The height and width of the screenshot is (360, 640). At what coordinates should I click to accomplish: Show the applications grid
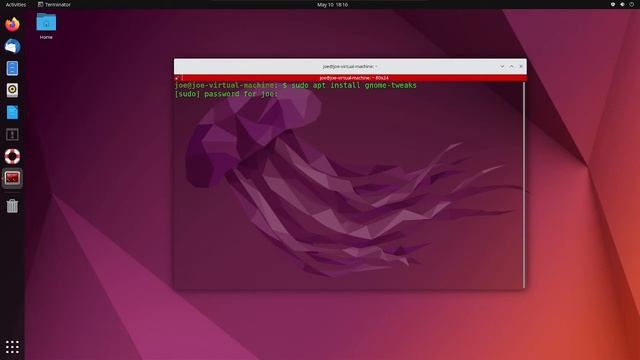[12, 347]
